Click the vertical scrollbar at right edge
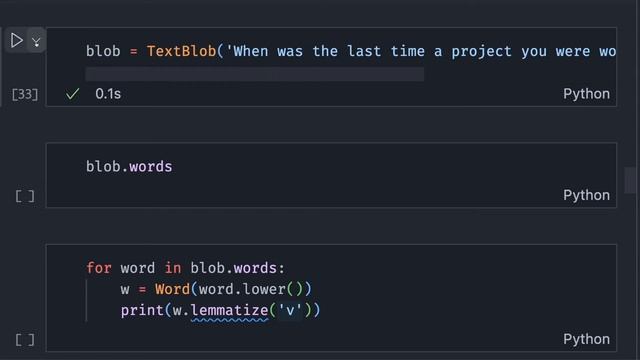The height and width of the screenshot is (360, 640). pos(631,180)
